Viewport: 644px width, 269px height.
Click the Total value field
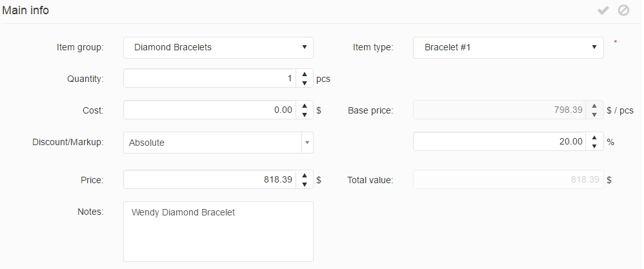coord(508,180)
